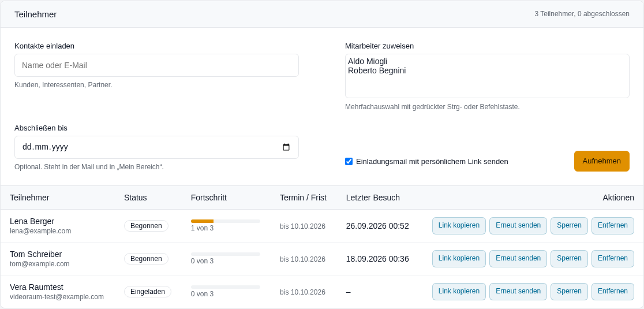644x309 pixels.
Task: Click the Mitarbeiter zuweisen label
Action: (x=380, y=46)
